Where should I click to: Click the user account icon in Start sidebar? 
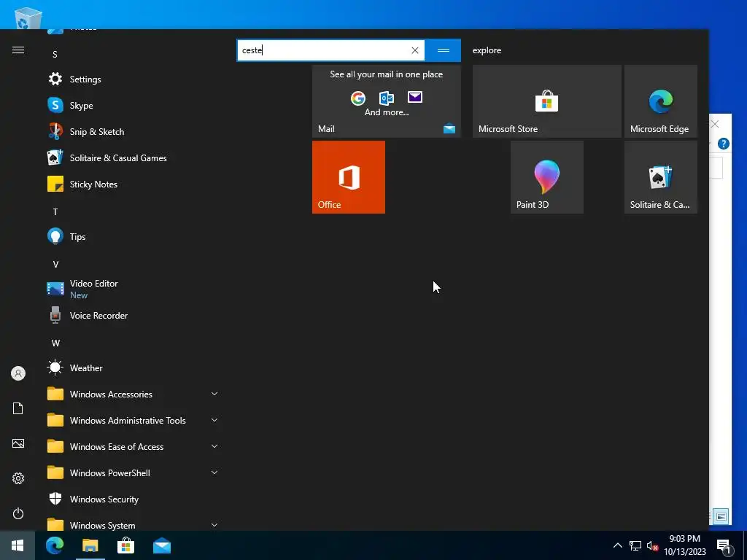(x=18, y=373)
